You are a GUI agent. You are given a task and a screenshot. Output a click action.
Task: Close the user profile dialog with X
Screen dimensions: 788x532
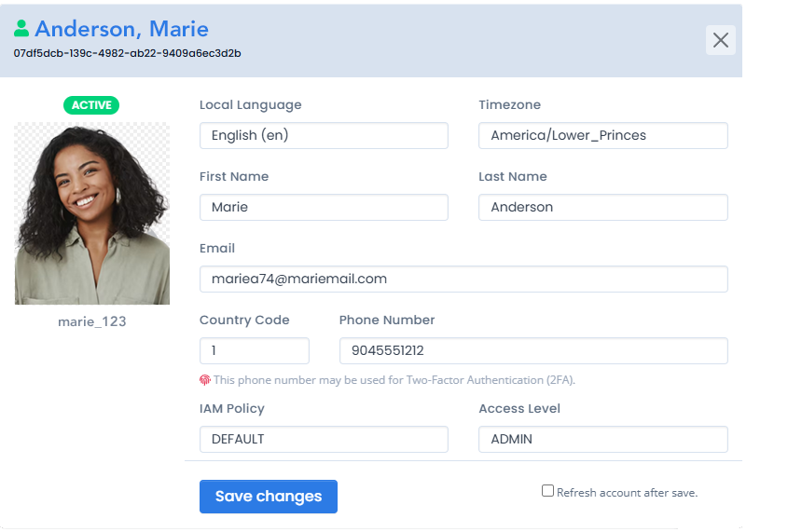point(720,40)
